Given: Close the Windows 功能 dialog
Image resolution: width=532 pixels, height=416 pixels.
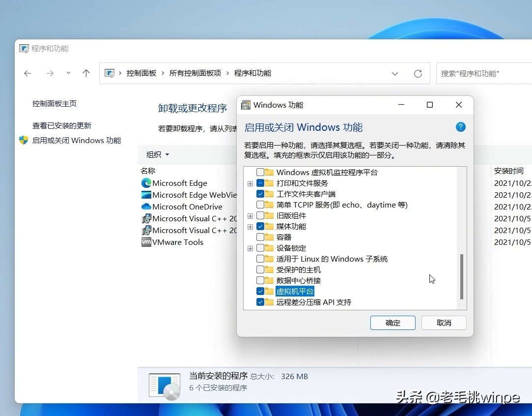Looking at the screenshot, I should (x=459, y=105).
